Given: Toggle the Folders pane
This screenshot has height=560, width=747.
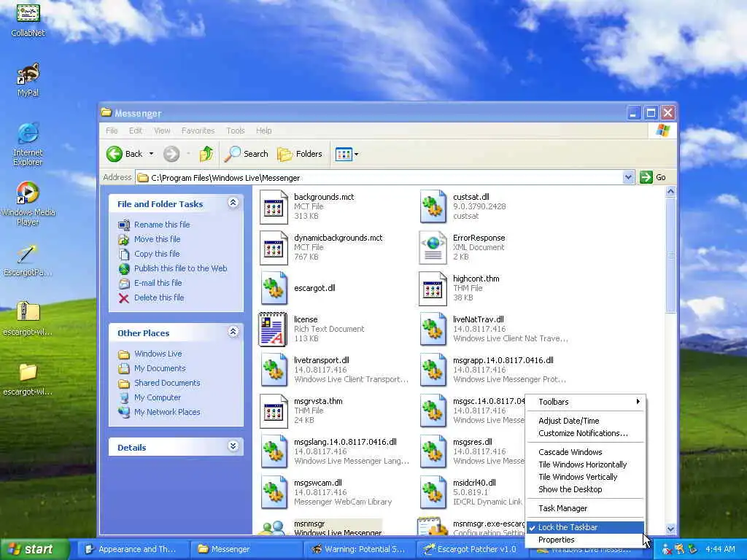Looking at the screenshot, I should (300, 154).
